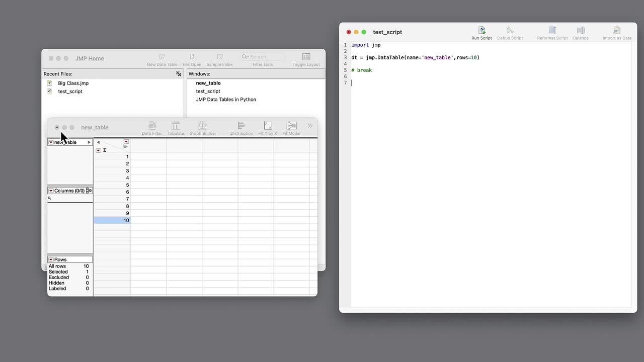Open the Tabulate tool
This screenshot has height=362, width=644.
[176, 126]
